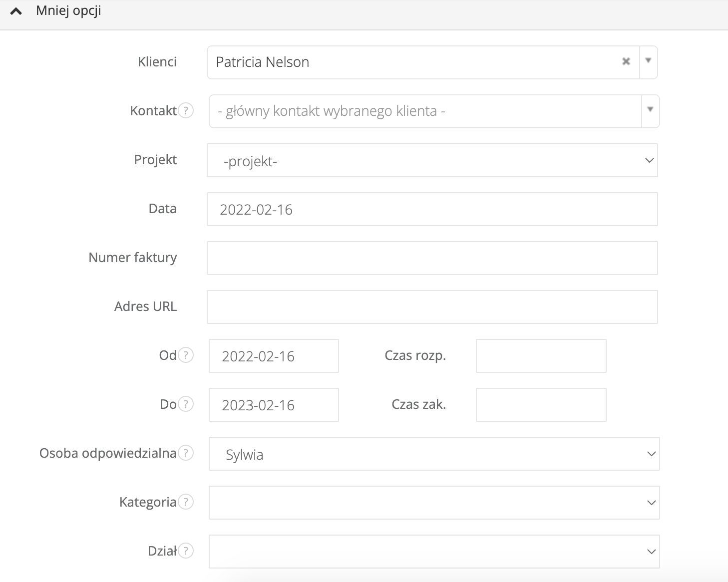728x582 pixels.
Task: Click the help icon next to Do
Action: (186, 404)
